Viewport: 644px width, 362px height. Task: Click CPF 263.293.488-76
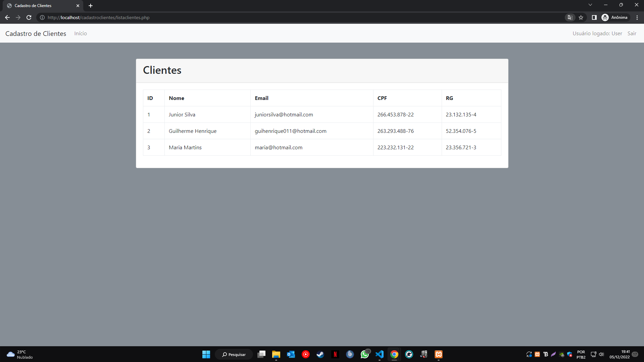pyautogui.click(x=395, y=131)
